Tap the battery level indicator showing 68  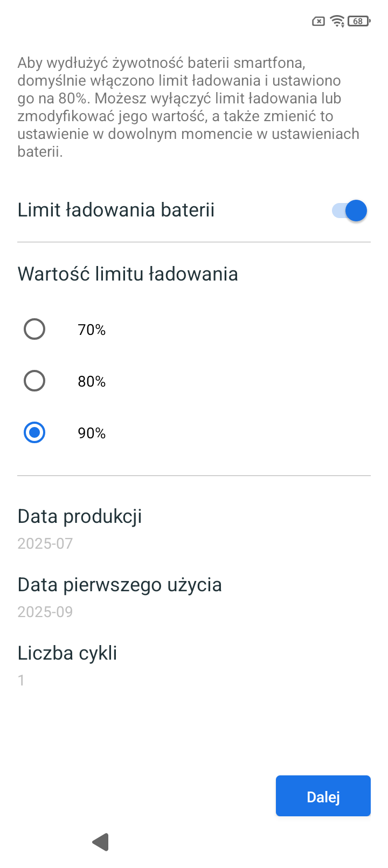pos(359,22)
